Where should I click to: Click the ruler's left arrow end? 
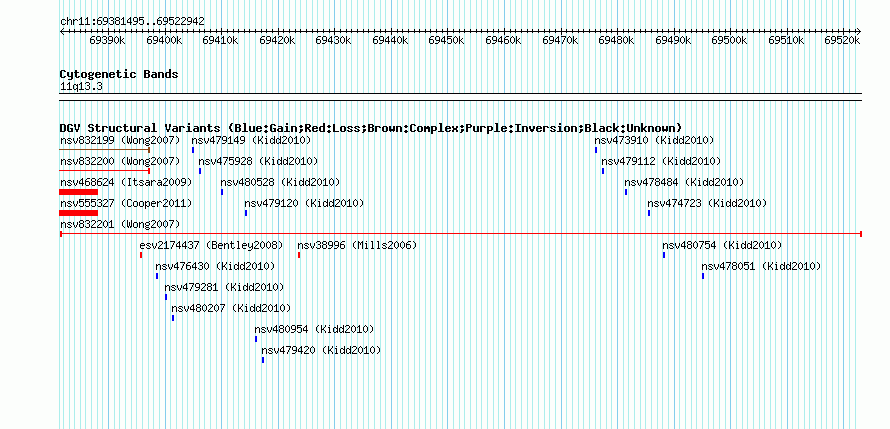pyautogui.click(x=62, y=31)
